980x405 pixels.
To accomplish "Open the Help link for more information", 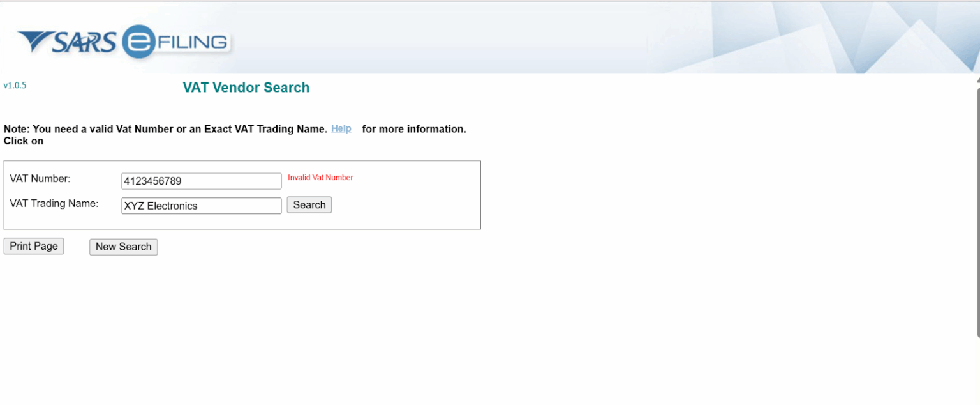I will (341, 128).
